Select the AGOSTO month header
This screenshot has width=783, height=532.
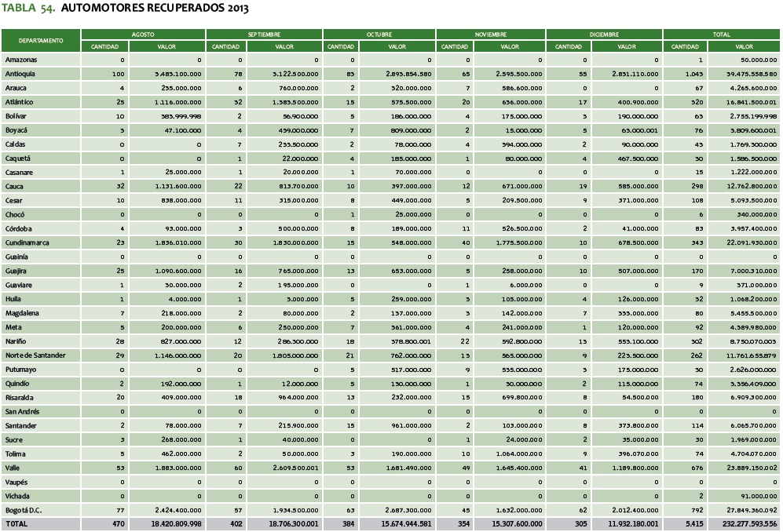(x=144, y=35)
